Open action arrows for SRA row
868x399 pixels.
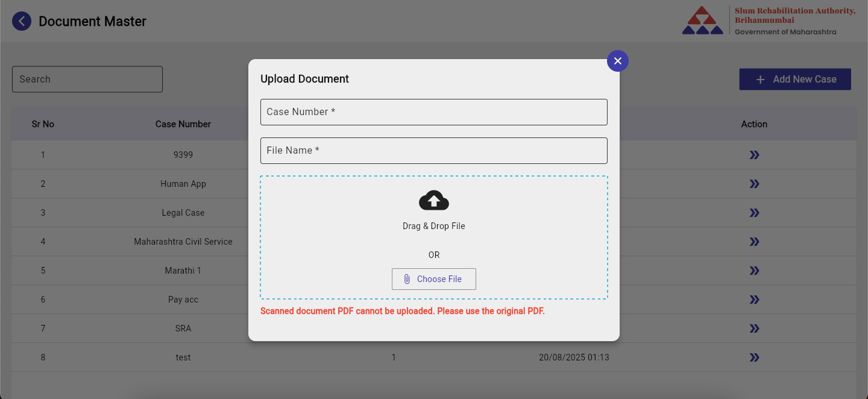click(754, 328)
